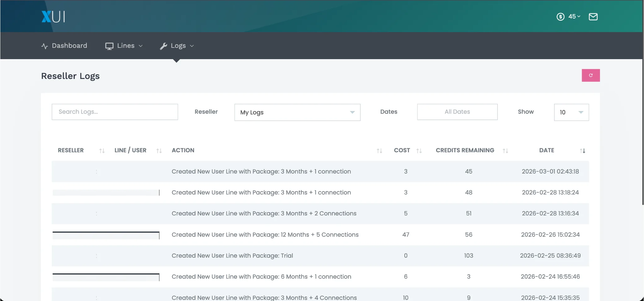Sort by Reseller column arrows
Screen dimensions: 644x301
click(102, 151)
